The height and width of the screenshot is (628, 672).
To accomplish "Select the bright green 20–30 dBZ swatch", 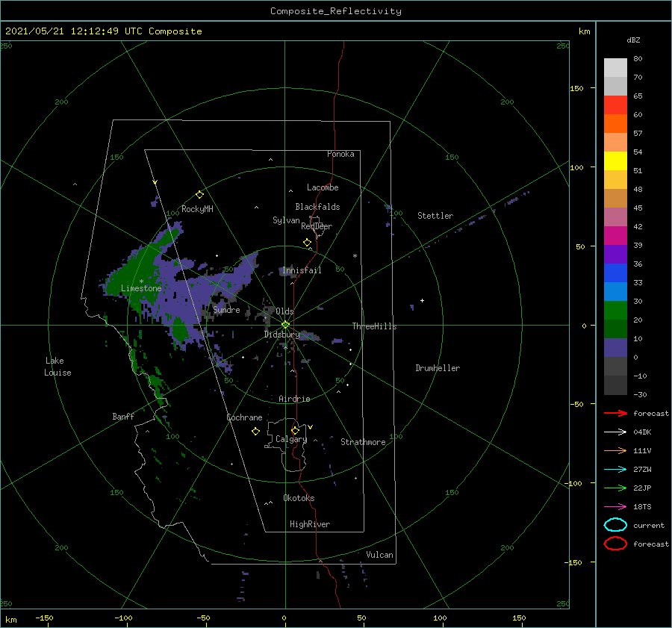I will 615,311.
